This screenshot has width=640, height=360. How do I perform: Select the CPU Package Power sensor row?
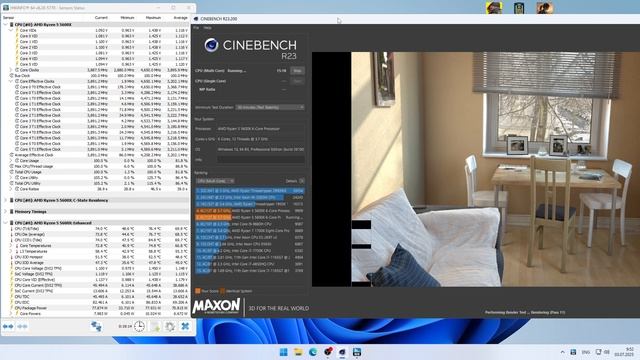coord(96,308)
